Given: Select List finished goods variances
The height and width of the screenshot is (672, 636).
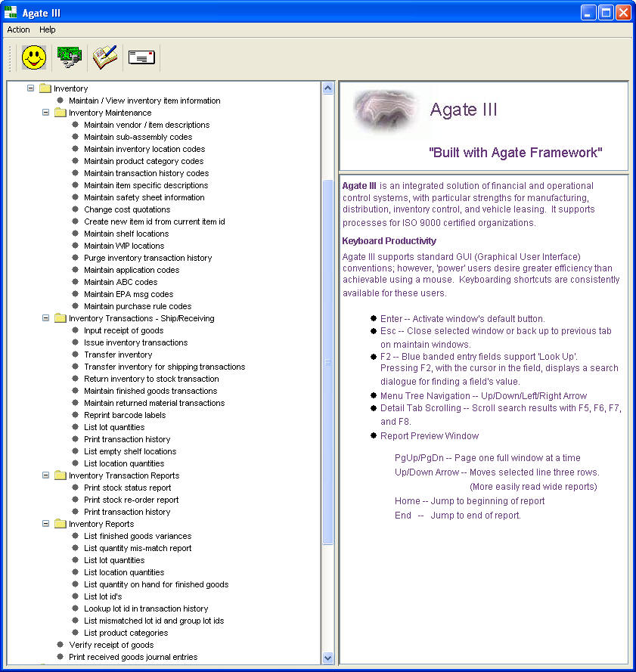Looking at the screenshot, I should [x=138, y=536].
